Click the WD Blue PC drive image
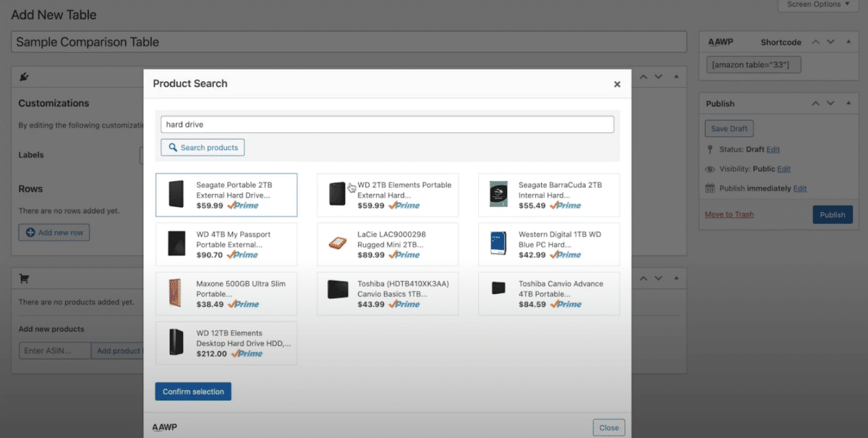Image resolution: width=868 pixels, height=438 pixels. [498, 244]
